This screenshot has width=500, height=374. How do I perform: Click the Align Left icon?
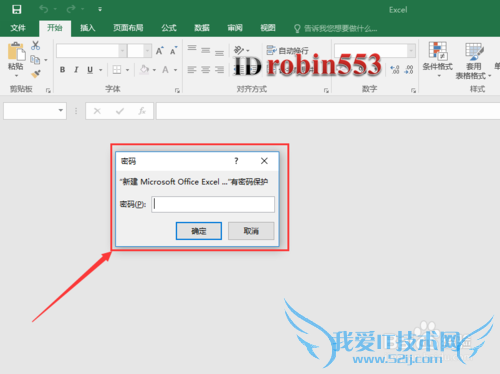(192, 70)
